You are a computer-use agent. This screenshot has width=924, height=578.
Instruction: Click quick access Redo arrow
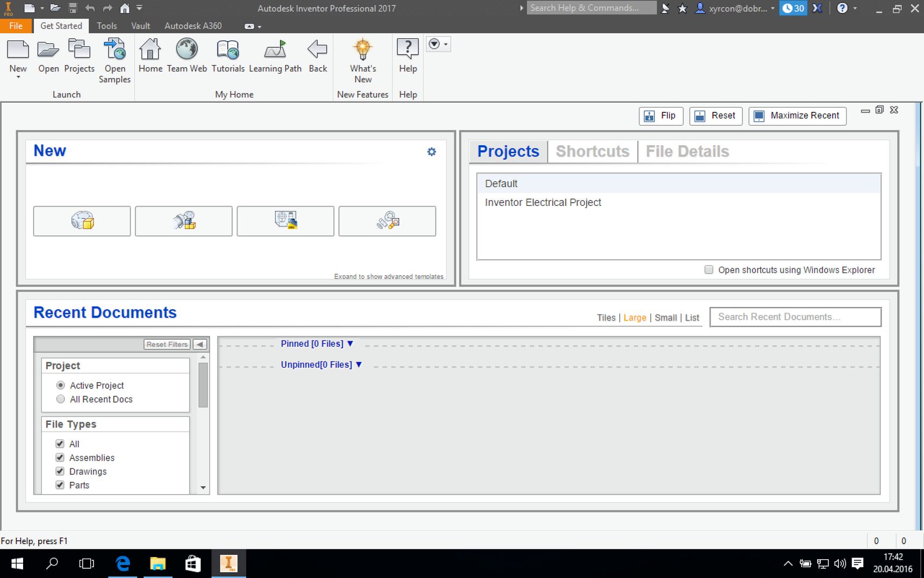click(x=107, y=8)
